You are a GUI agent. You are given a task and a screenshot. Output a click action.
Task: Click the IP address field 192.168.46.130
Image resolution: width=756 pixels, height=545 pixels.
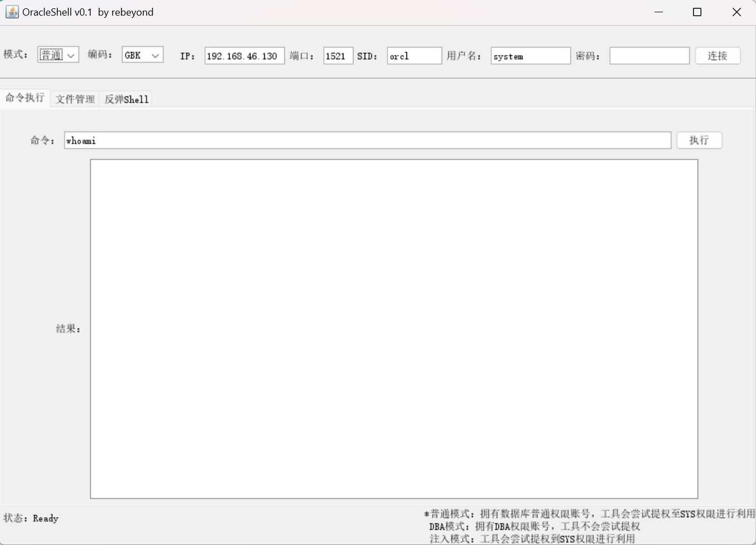[244, 56]
